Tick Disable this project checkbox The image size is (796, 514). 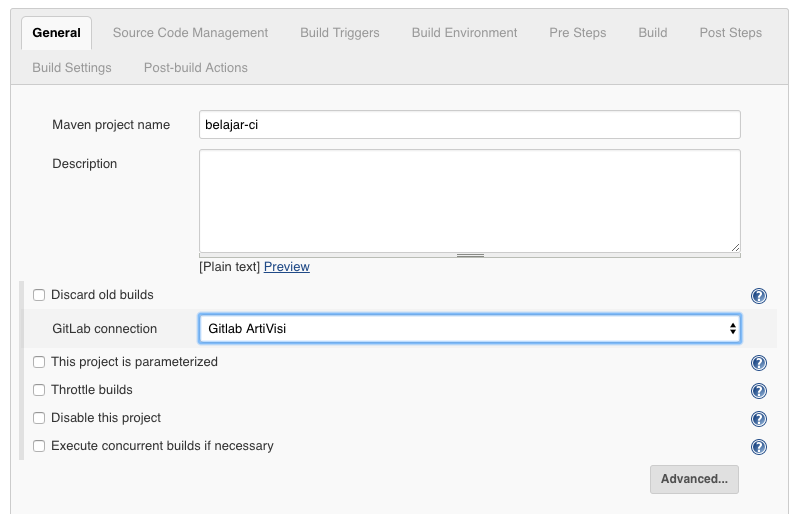39,418
